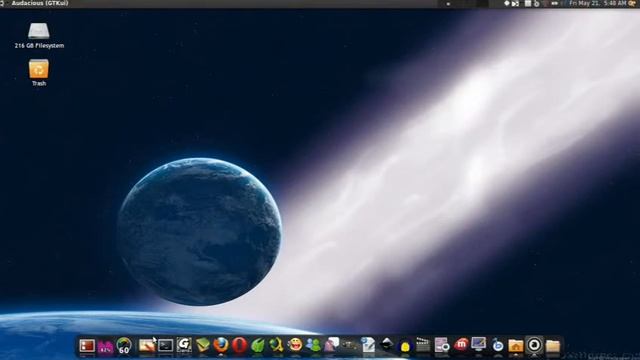The width and height of the screenshot is (640, 360).
Task: Open the purple chat bubble dock icon
Action: pos(332,345)
